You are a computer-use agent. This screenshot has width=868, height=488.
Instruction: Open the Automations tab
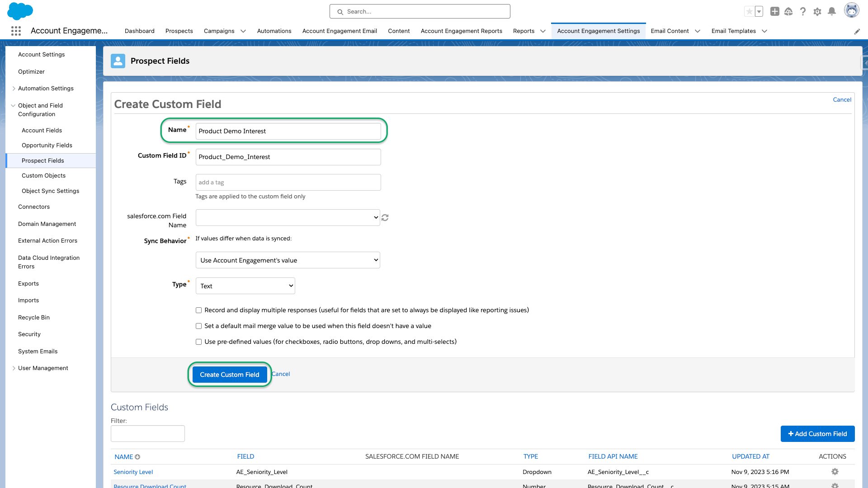pos(274,31)
